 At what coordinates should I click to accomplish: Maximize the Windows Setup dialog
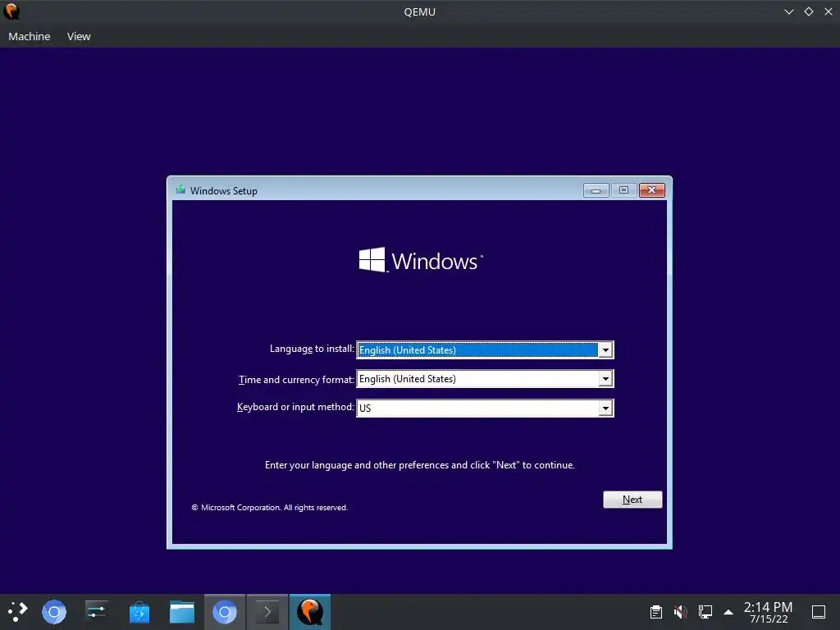[623, 190]
